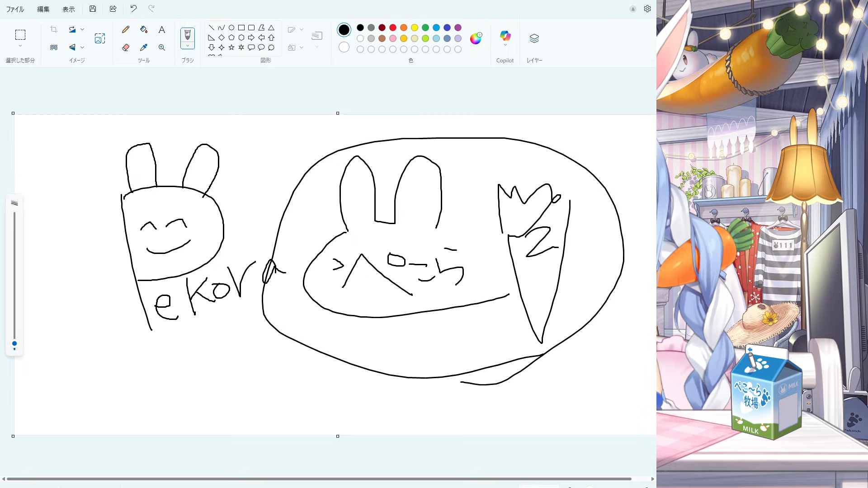Select the Fill bucket tool

[x=144, y=30]
